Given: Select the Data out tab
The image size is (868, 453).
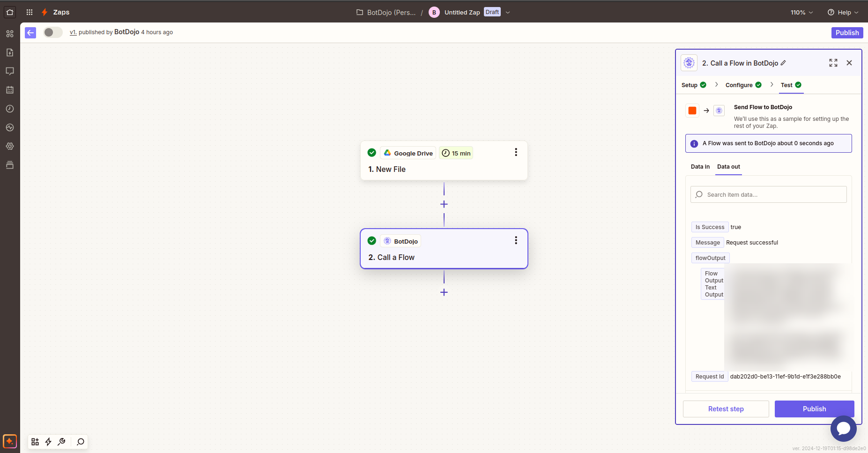Looking at the screenshot, I should [728, 167].
